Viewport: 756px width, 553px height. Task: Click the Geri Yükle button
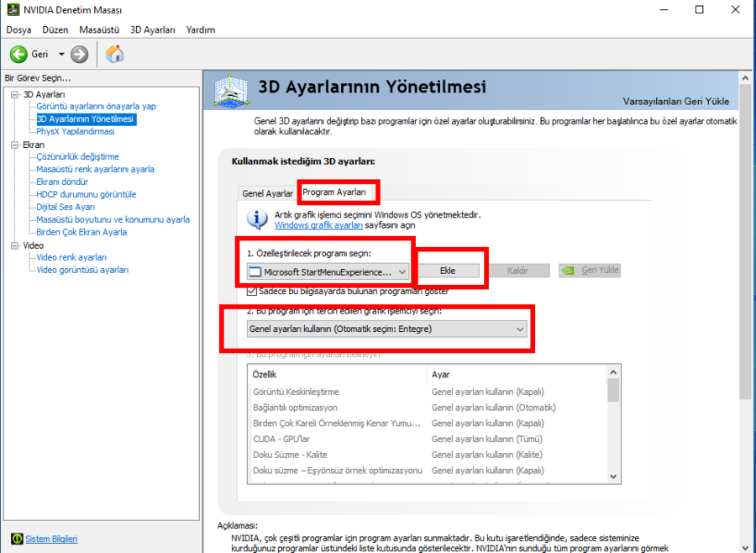coord(590,271)
